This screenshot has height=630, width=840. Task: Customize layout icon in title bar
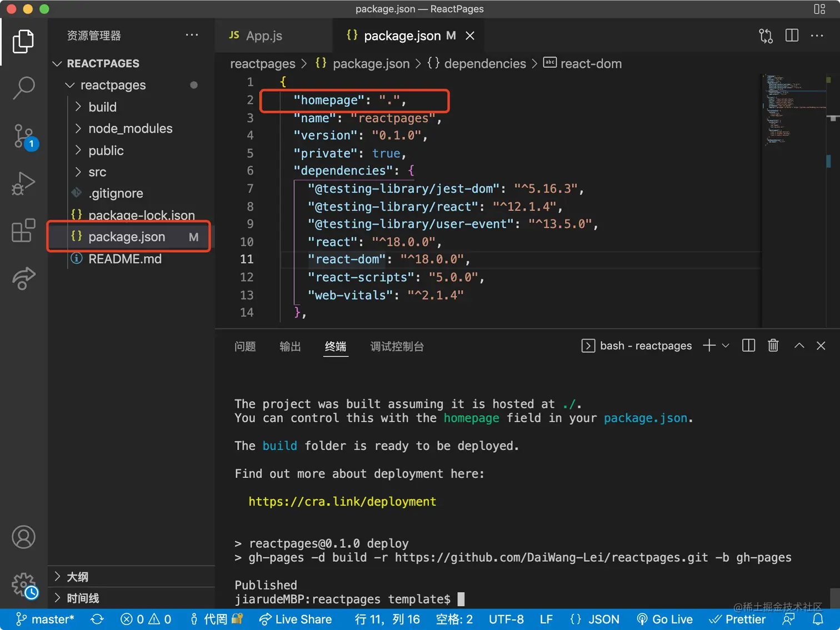(819, 9)
